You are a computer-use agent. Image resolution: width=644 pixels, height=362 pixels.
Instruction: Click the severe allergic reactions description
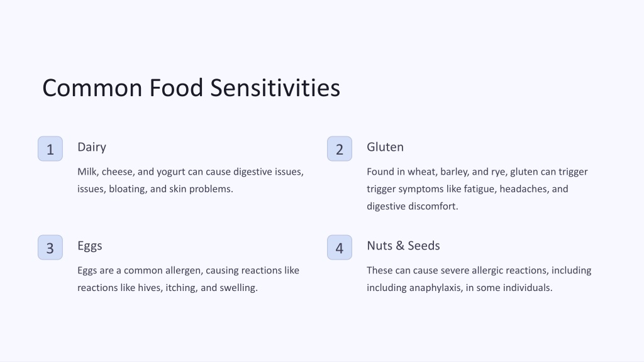[479, 278]
